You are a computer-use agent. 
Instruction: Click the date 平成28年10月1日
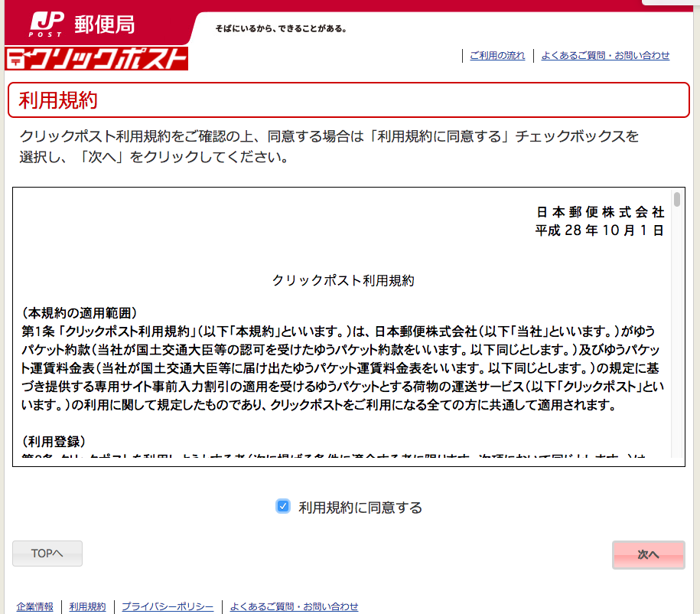tap(600, 230)
